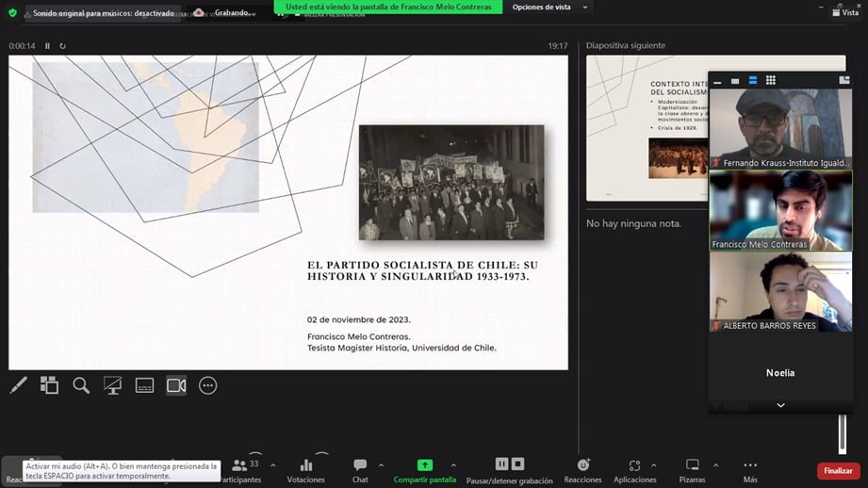Image resolution: width=868 pixels, height=488 pixels.
Task: Open the Chat panel
Action: click(x=360, y=471)
